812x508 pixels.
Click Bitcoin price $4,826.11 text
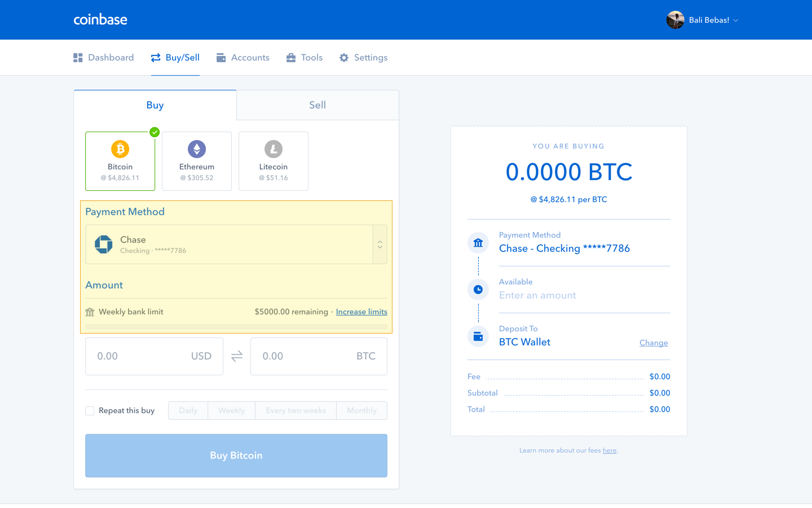pos(120,178)
